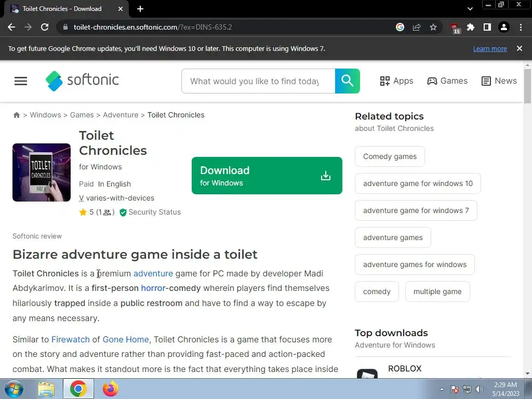Screen dimensions: 532x399
Task: Open the volume speaker icon
Action: pos(480,389)
